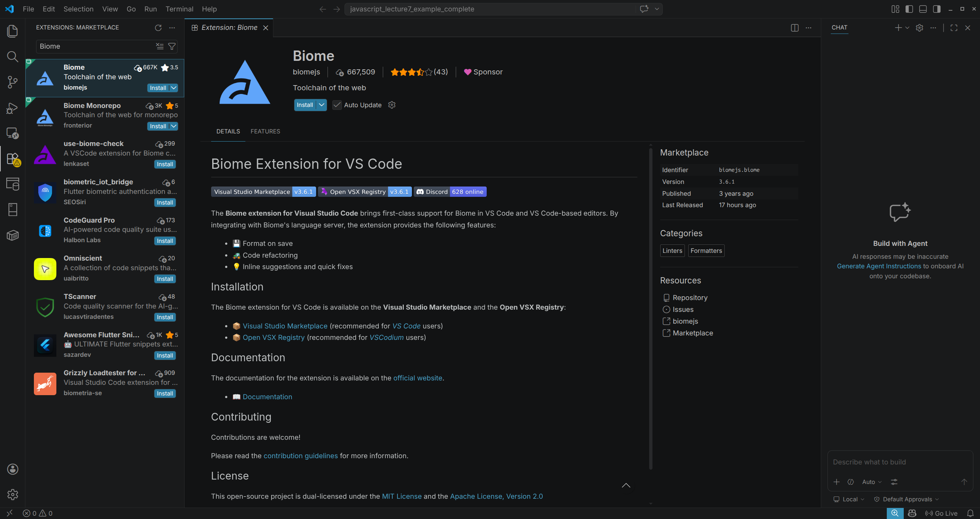Open the Explorer view icon
The width and height of the screenshot is (980, 519).
click(13, 31)
